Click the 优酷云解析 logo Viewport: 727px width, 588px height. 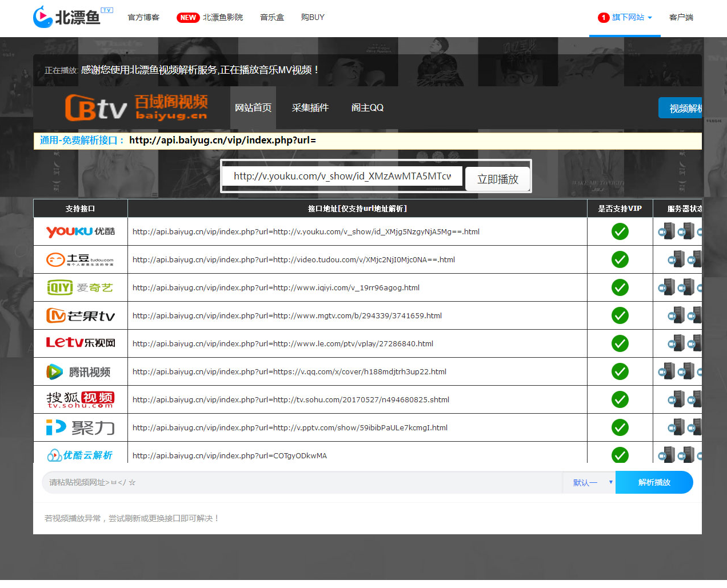(x=79, y=455)
